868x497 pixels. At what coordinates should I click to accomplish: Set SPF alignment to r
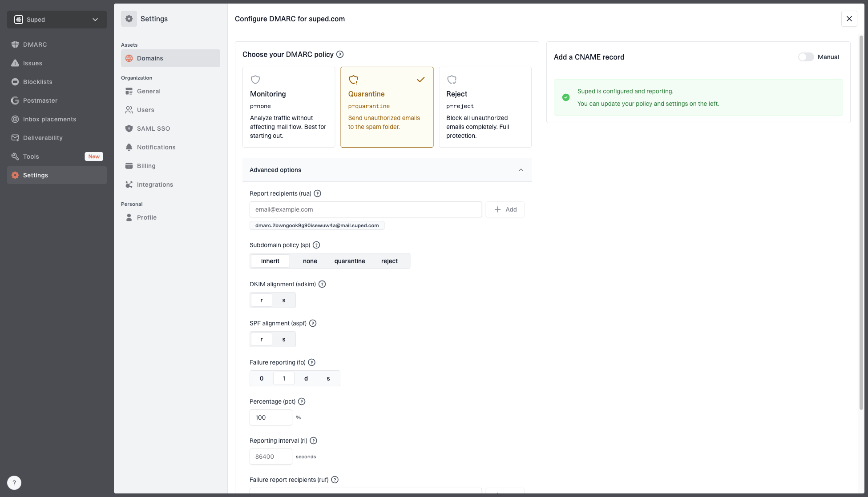[262, 339]
